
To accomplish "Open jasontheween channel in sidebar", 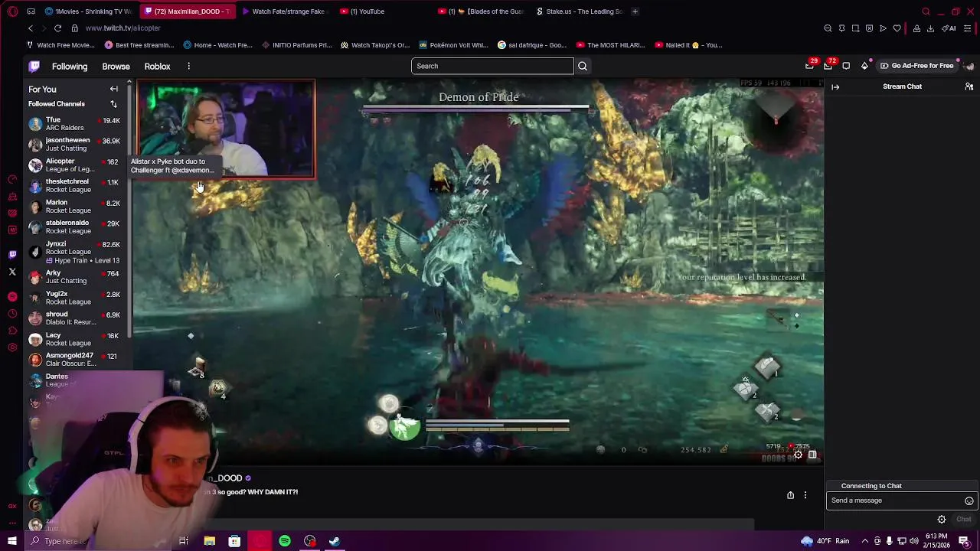I will pyautogui.click(x=75, y=144).
